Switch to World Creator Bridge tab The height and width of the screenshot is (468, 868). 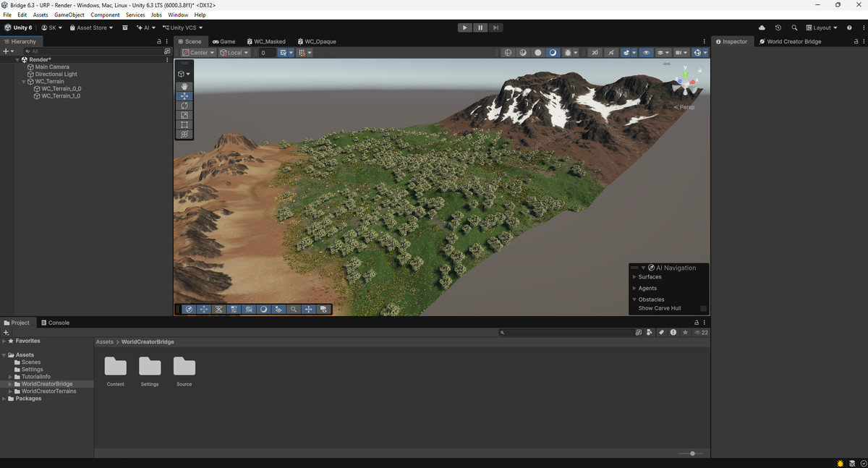(790, 41)
